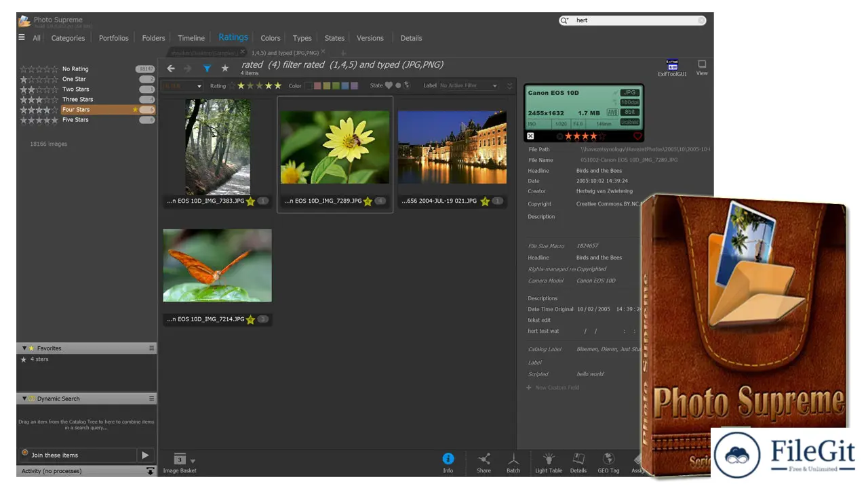Toggle the Join these items radio button
This screenshot has height=488, width=868.
tap(25, 453)
